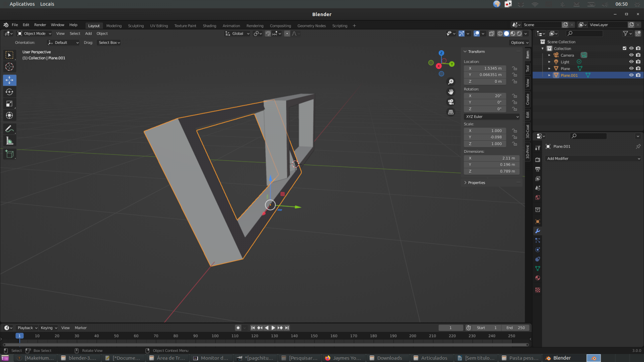
Task: Toggle camera view in viewport
Action: (451, 102)
